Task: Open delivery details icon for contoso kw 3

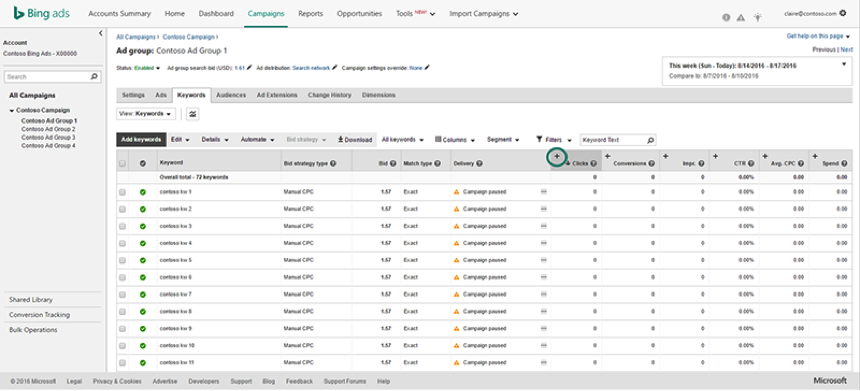Action: [x=544, y=226]
